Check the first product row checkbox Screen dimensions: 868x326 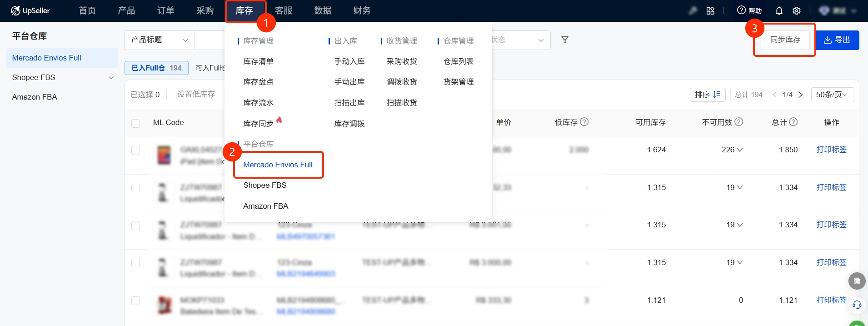(x=135, y=150)
